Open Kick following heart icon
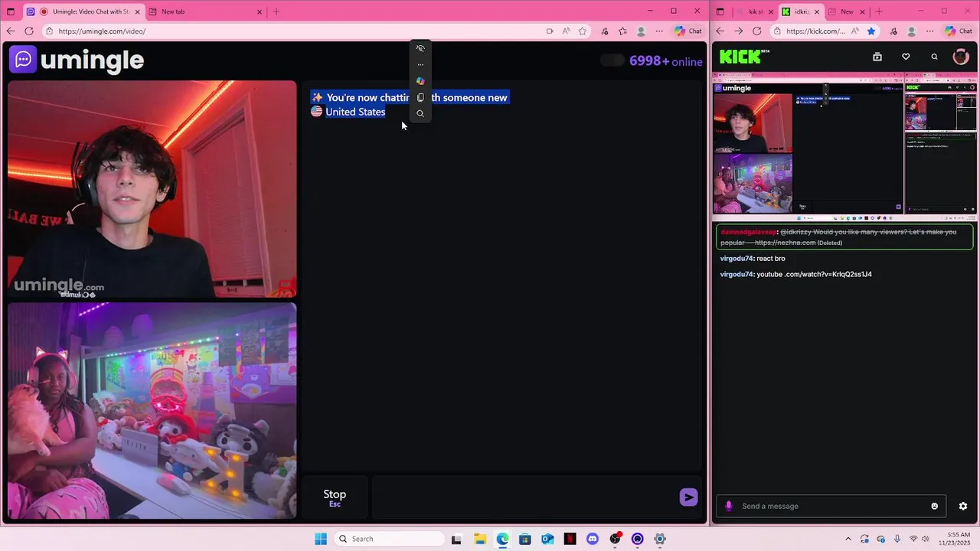980x551 pixels. point(906,57)
